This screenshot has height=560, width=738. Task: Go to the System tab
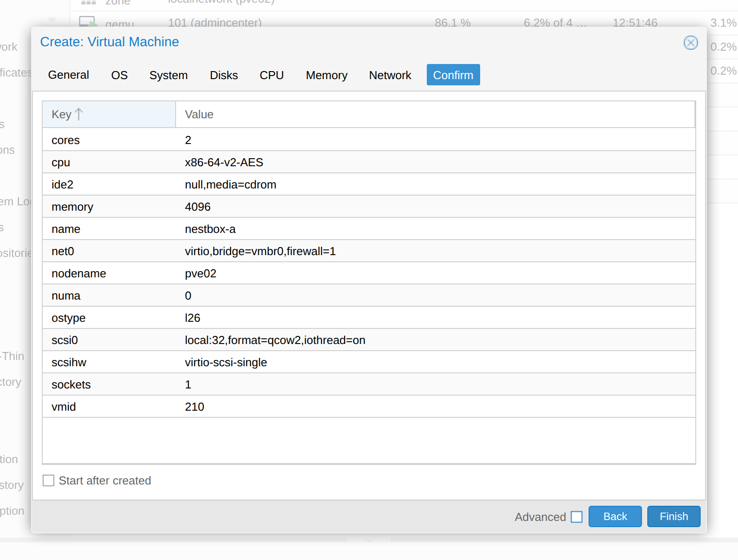point(168,75)
